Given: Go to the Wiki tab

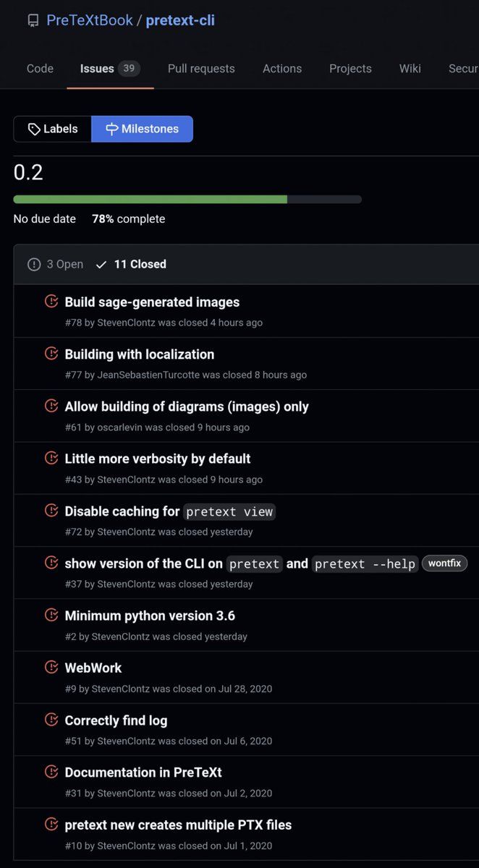Looking at the screenshot, I should (x=410, y=69).
